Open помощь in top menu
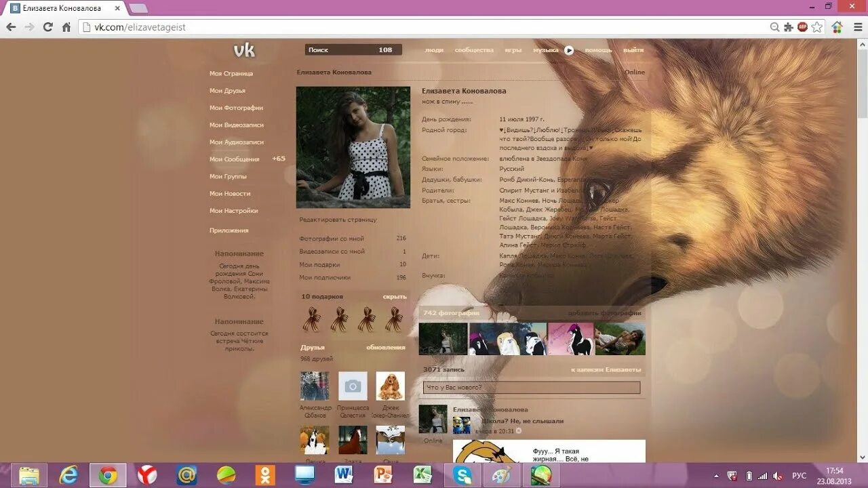Screen dimensions: 868x488 coord(598,50)
